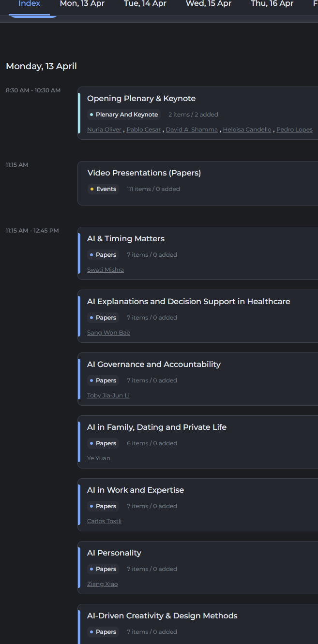Open Sang Won Bae's profile
This screenshot has height=644, width=318.
108,333
